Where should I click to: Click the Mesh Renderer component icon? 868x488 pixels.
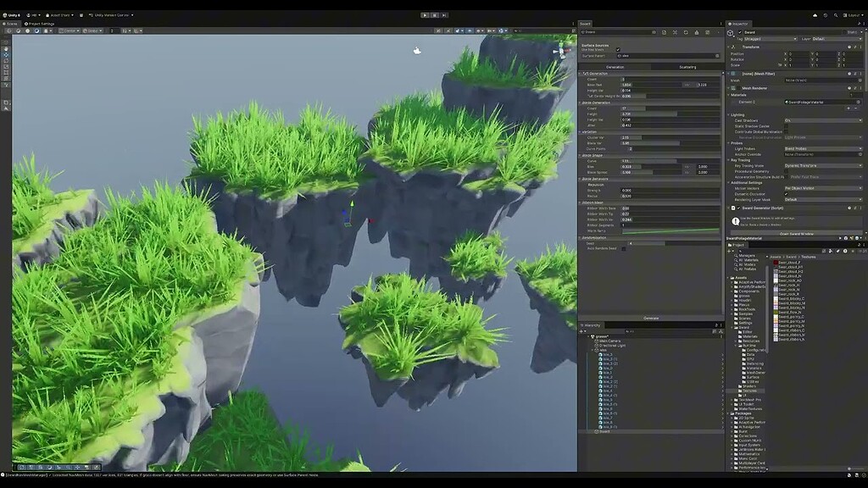point(733,87)
